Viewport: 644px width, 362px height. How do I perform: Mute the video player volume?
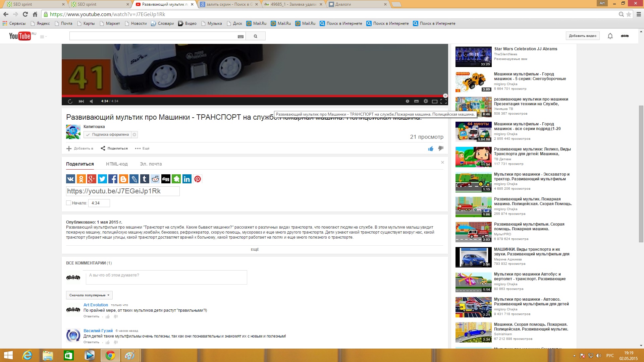(x=91, y=101)
